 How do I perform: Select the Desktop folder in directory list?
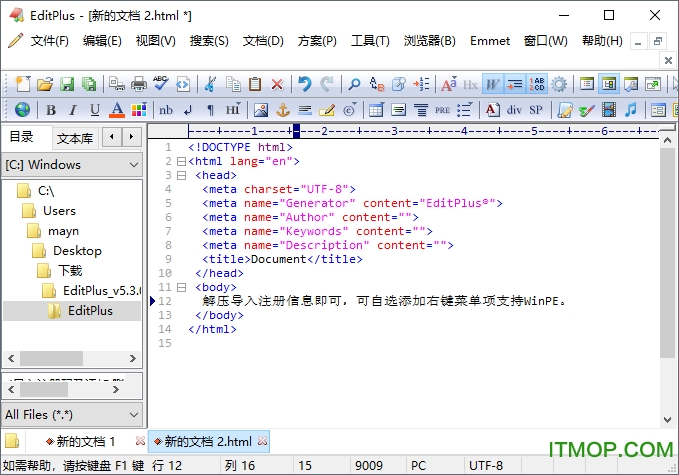pos(77,251)
